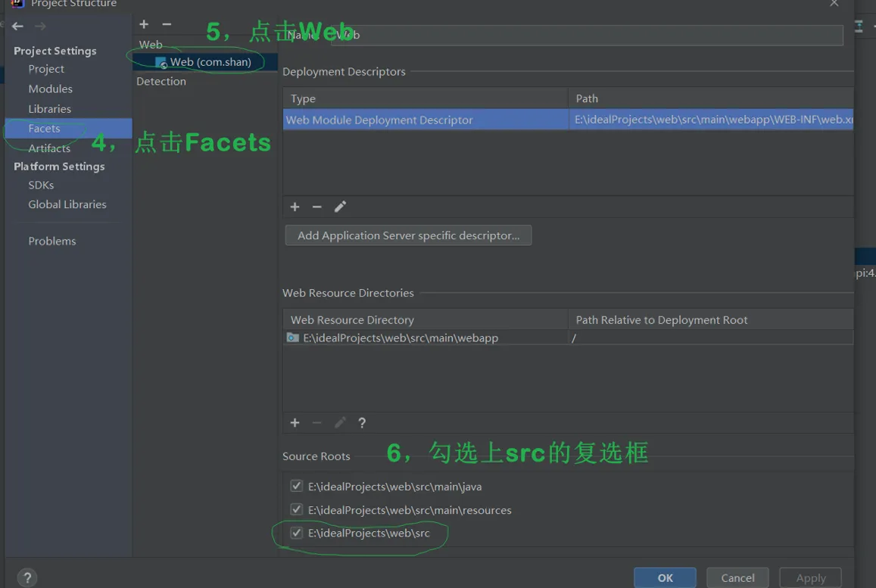Confirm with the OK button
This screenshot has height=588, width=876.
coord(665,578)
